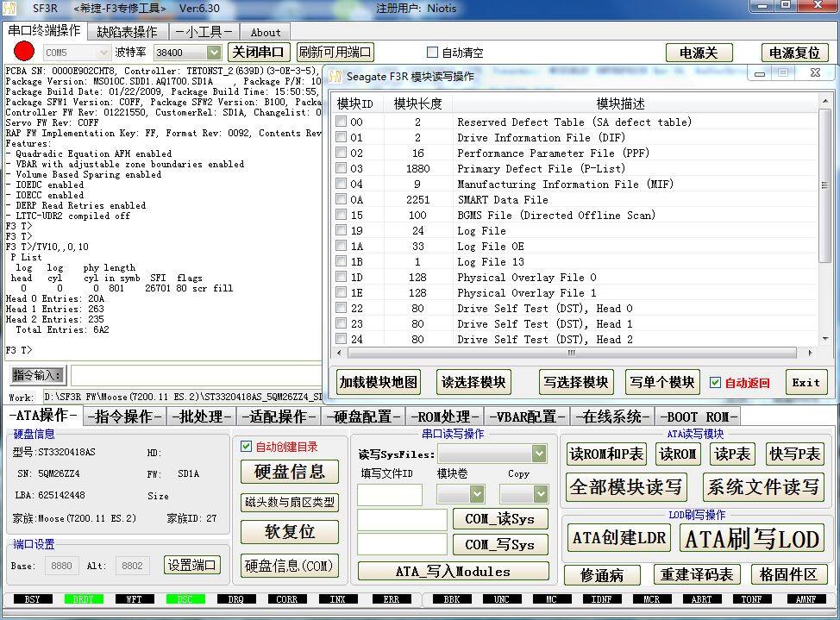The height and width of the screenshot is (620, 840).
Task: Uncheck the 自动返回 checkbox
Action: click(715, 383)
